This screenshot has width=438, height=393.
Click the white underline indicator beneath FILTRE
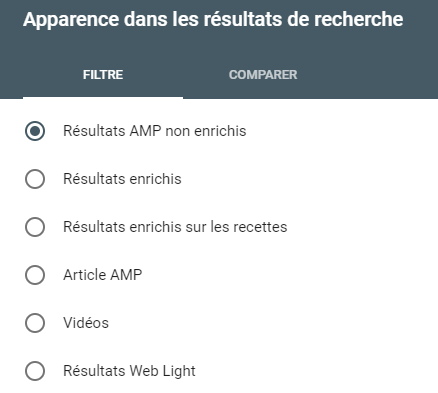coord(103,98)
